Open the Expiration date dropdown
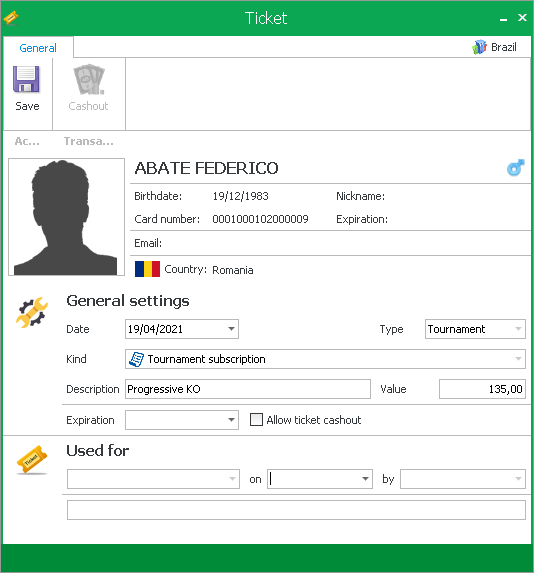The width and height of the screenshot is (534, 573). 231,420
